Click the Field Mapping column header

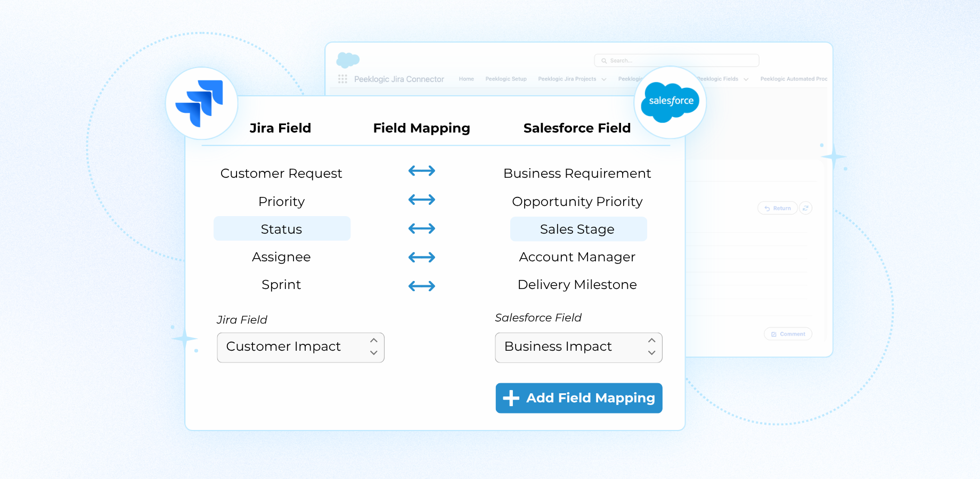(422, 128)
